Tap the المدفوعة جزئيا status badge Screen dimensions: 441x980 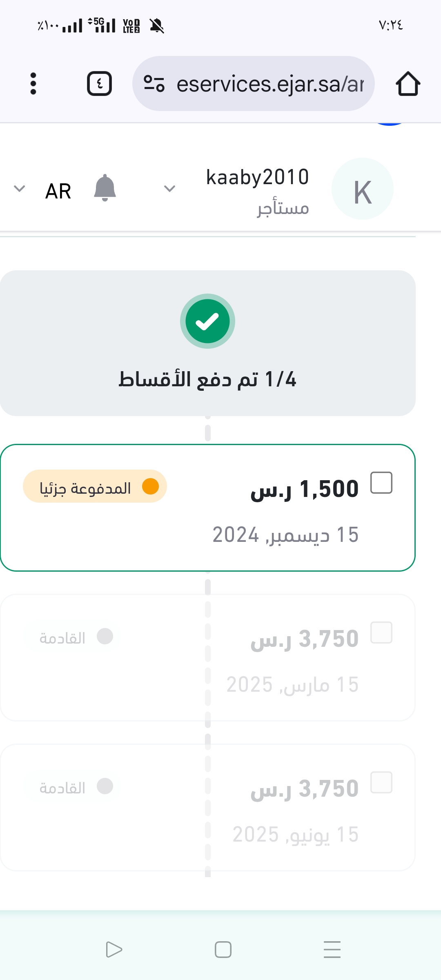tap(95, 486)
